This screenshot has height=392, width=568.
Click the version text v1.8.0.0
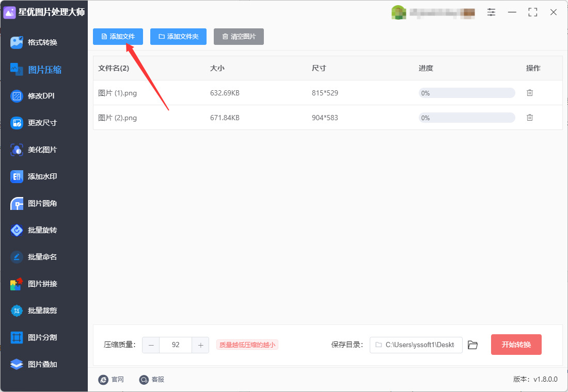pos(545,379)
